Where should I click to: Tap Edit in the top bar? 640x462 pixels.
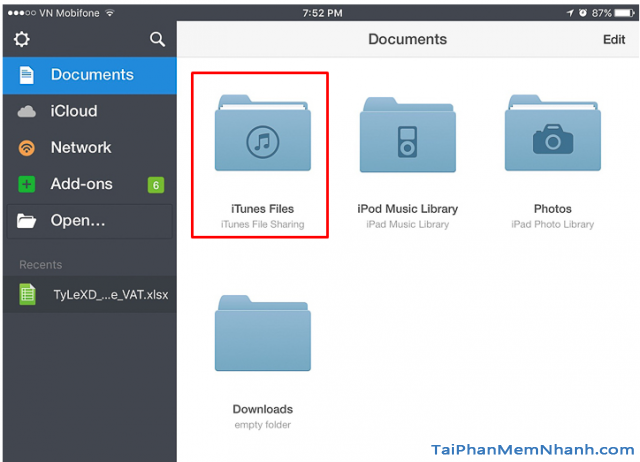614,40
